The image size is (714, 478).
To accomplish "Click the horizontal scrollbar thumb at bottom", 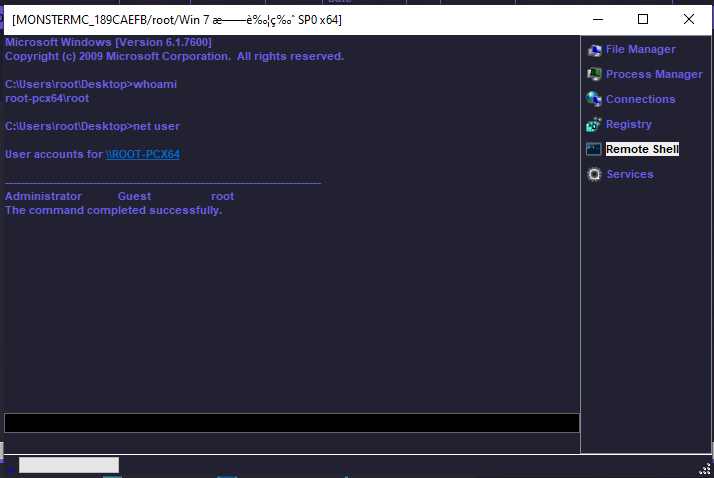I will click(x=68, y=465).
